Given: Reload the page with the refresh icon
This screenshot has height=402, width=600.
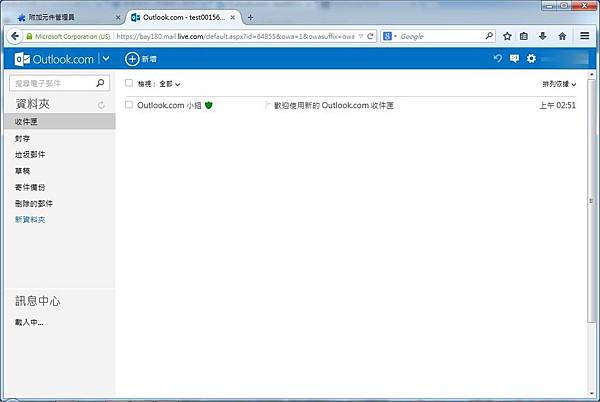Looking at the screenshot, I should point(370,36).
